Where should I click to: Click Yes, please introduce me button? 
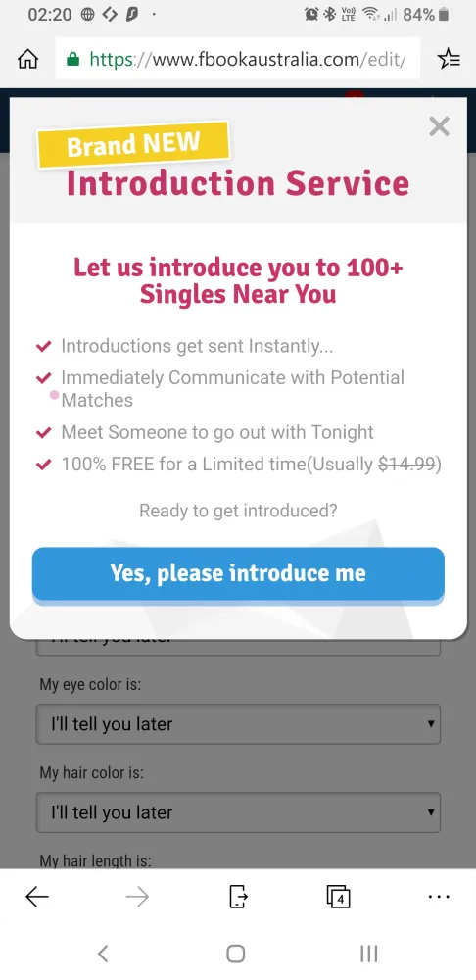(238, 573)
